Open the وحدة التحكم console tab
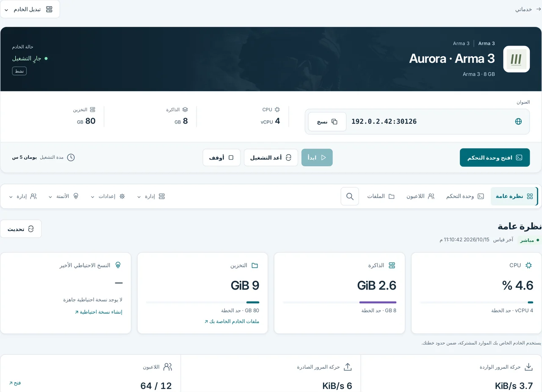 click(x=465, y=196)
